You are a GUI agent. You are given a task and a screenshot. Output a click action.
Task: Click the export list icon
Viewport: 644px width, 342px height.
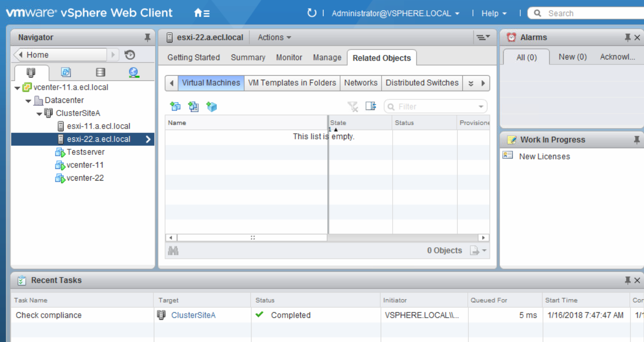474,250
